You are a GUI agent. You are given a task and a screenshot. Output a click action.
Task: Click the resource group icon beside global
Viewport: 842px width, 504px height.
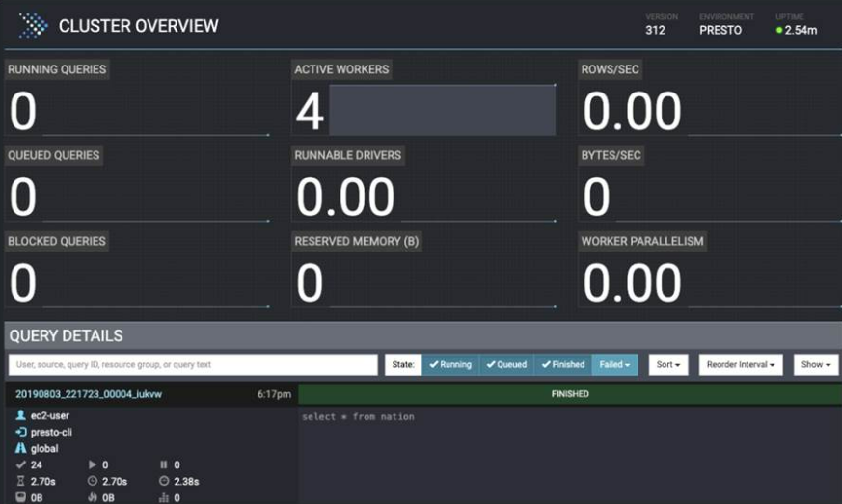20,448
